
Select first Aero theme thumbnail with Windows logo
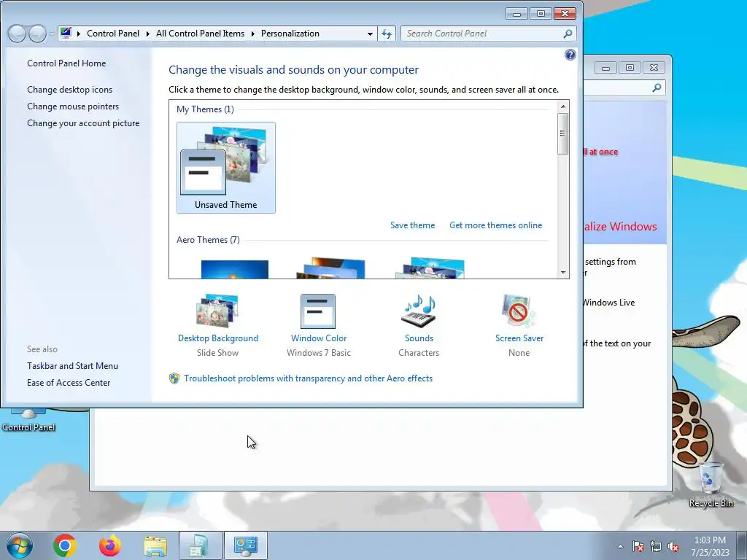coord(235,270)
